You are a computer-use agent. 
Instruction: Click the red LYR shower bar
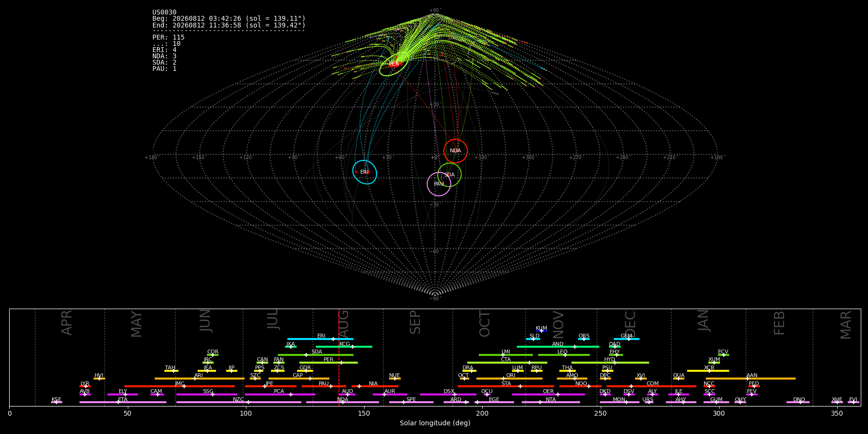pyautogui.click(x=85, y=386)
